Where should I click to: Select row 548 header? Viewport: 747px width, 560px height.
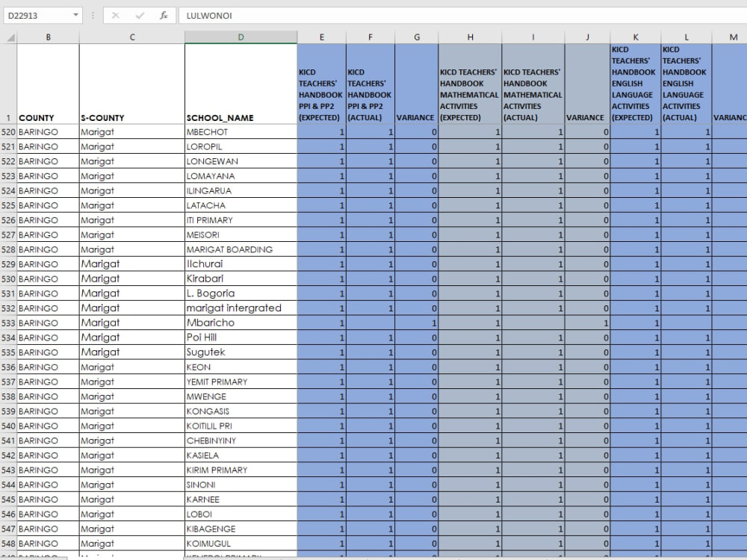[x=8, y=544]
